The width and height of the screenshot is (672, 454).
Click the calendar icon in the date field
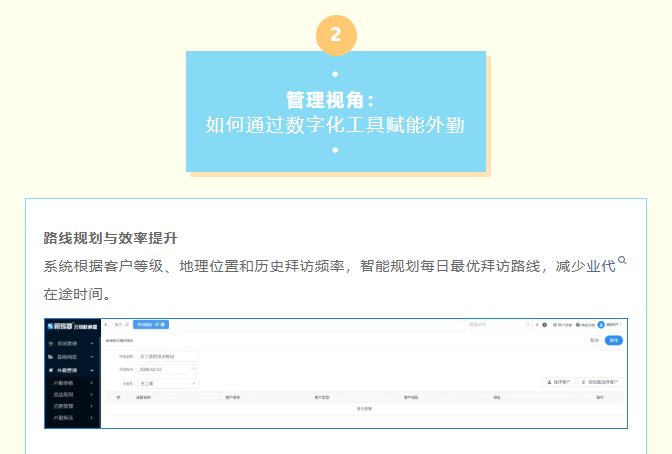click(194, 369)
